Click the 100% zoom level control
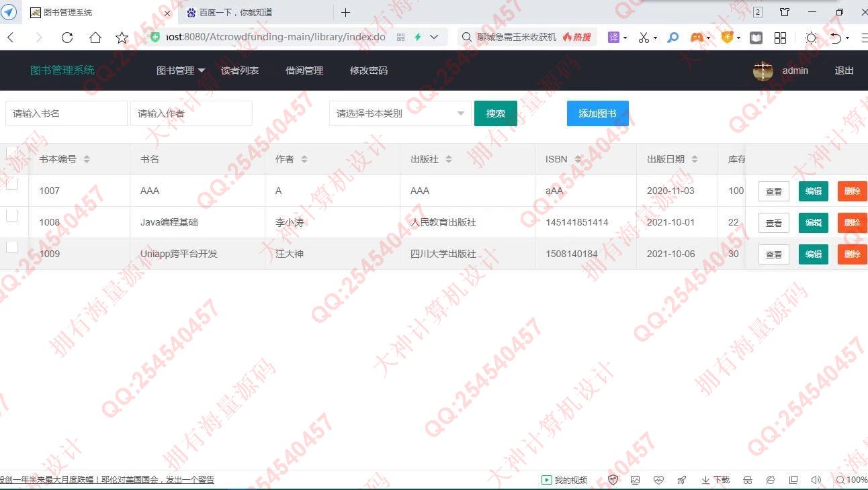The image size is (868, 490). (x=851, y=480)
